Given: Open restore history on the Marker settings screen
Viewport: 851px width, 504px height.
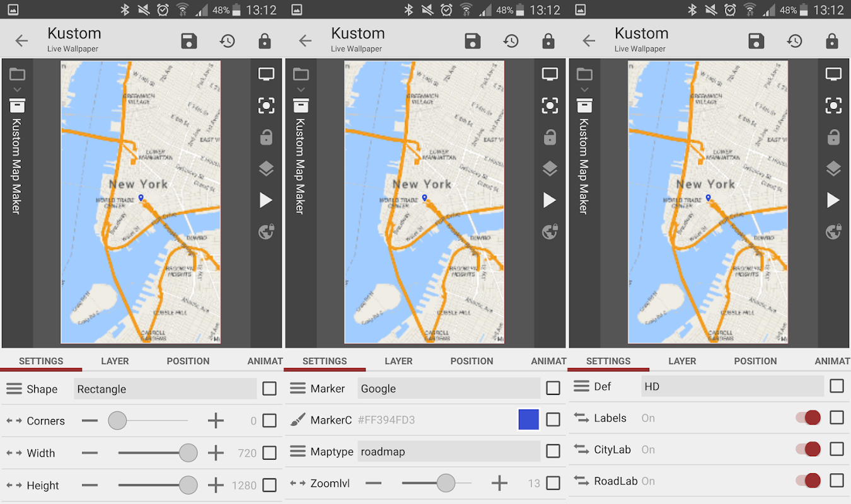Looking at the screenshot, I should [x=511, y=42].
